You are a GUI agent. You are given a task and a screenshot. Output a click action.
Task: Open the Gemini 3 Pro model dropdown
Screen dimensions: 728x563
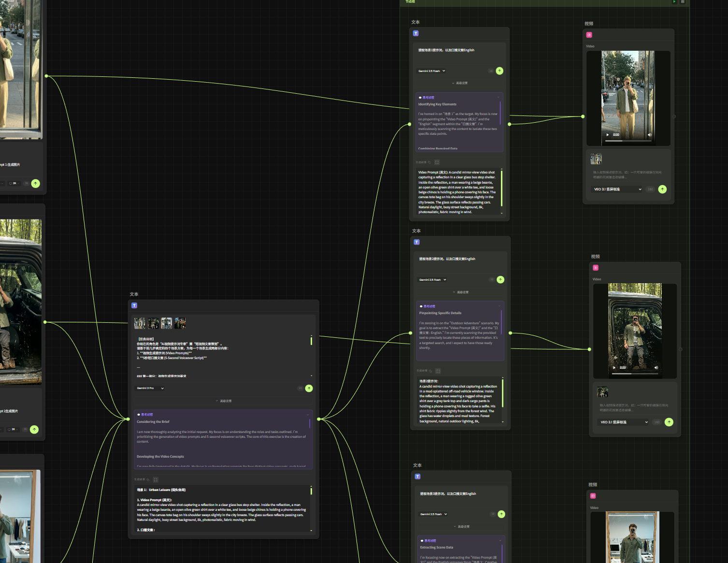click(x=150, y=388)
